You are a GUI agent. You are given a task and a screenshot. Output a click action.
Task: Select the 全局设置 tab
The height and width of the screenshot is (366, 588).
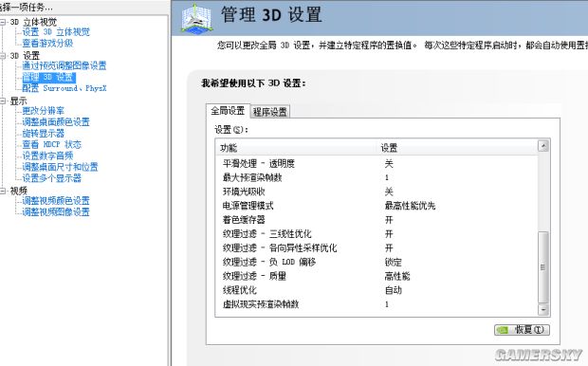click(228, 111)
